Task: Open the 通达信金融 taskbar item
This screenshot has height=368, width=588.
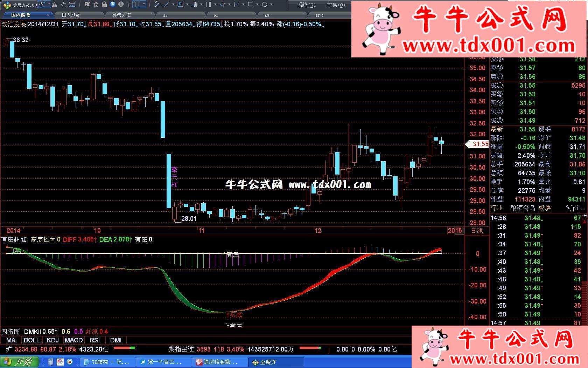Action: pyautogui.click(x=220, y=362)
